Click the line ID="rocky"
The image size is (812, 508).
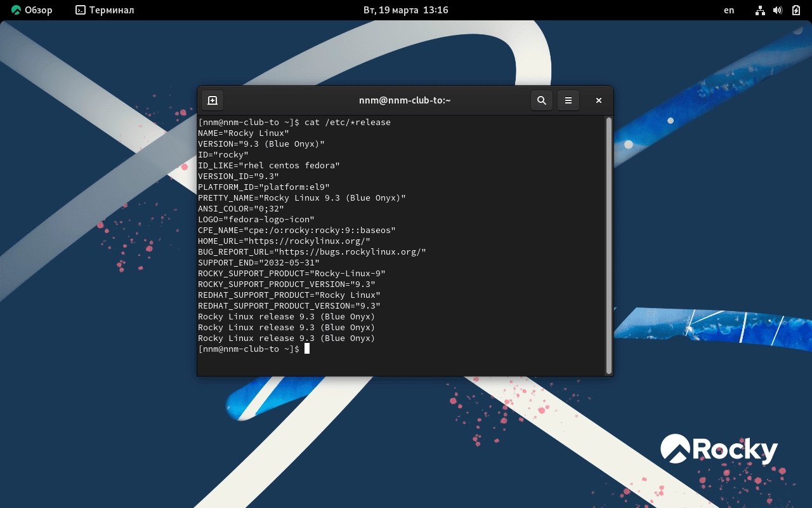(x=223, y=154)
